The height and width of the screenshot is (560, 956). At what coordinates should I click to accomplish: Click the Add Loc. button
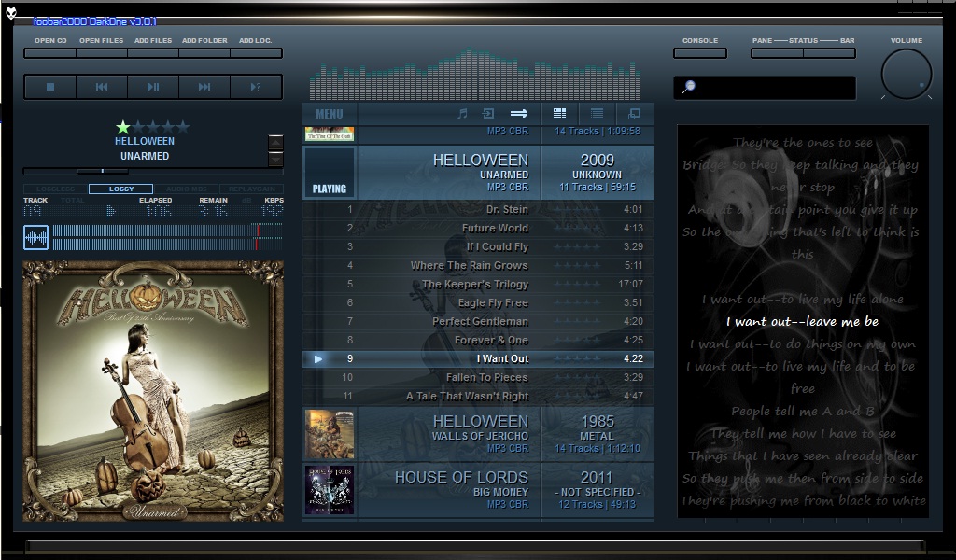256,53
